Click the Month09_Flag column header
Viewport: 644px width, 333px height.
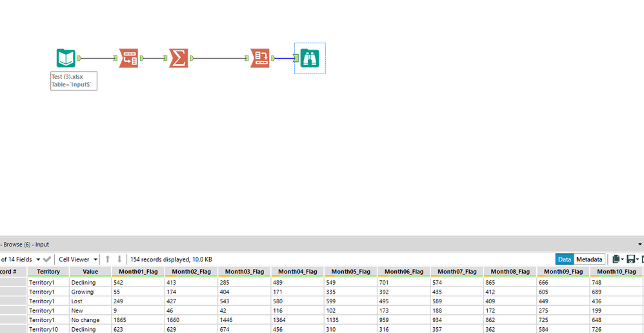[x=563, y=272]
